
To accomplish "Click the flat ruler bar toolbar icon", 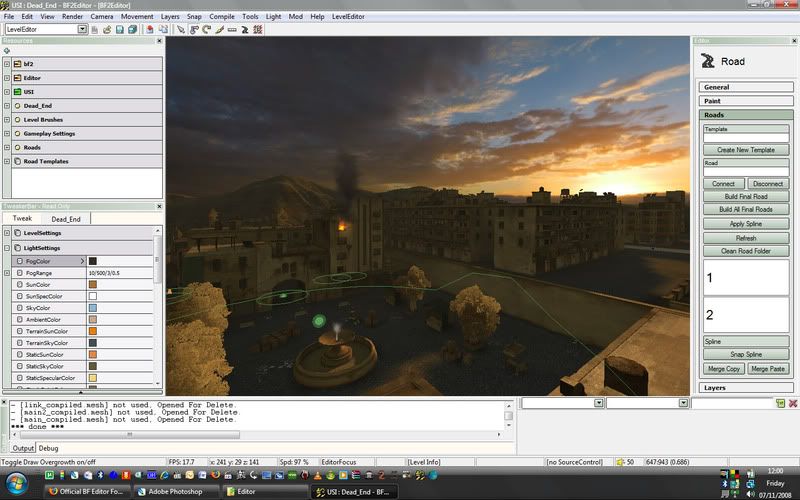I will 232,30.
